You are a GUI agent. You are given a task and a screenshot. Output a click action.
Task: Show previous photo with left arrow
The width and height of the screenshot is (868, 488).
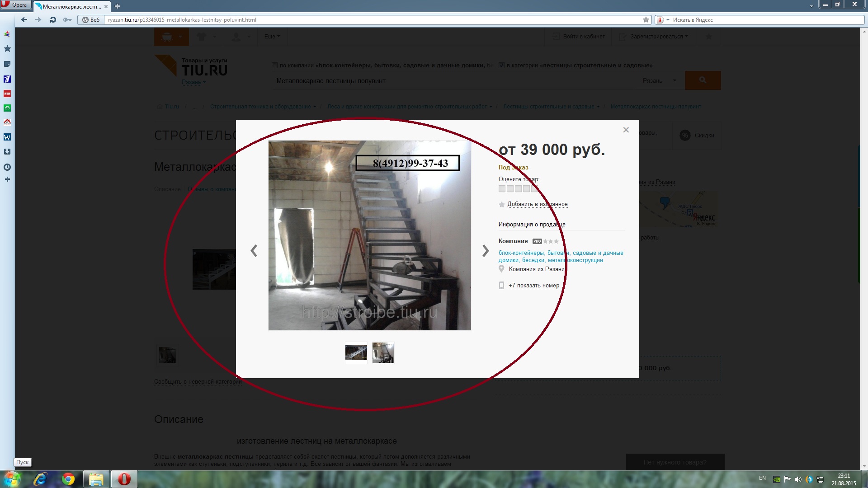[254, 250]
